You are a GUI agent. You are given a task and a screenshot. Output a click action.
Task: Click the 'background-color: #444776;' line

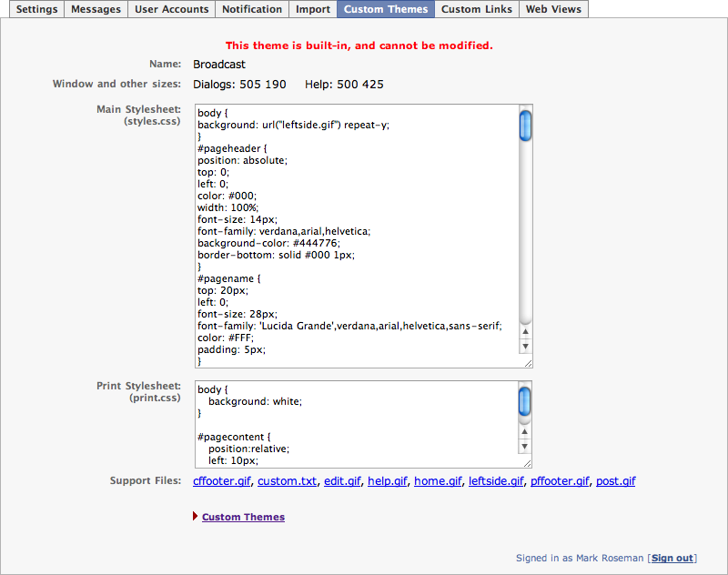tap(268, 243)
